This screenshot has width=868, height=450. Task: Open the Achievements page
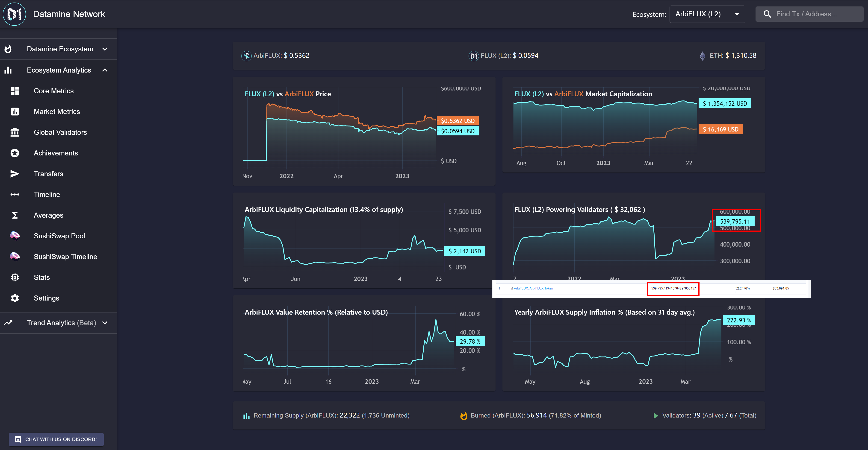pos(59,153)
